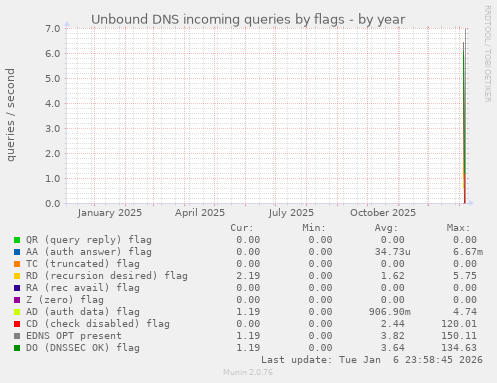Click the 'CD (check disabled) flag' legend label
The image size is (497, 383).
[98, 324]
